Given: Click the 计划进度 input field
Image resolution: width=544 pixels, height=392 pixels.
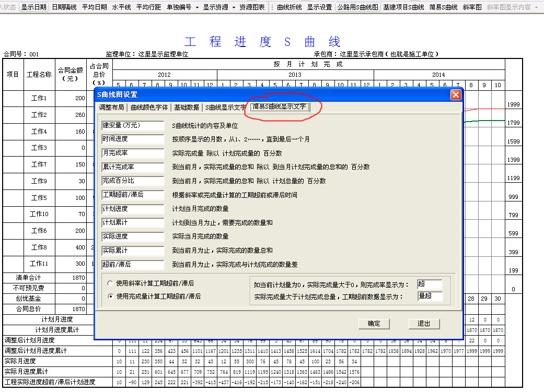Looking at the screenshot, I should 133,209.
